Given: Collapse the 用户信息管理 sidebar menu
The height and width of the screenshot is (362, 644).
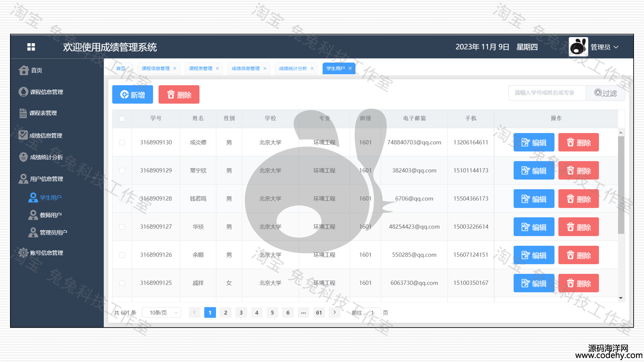Looking at the screenshot, I should (x=46, y=179).
